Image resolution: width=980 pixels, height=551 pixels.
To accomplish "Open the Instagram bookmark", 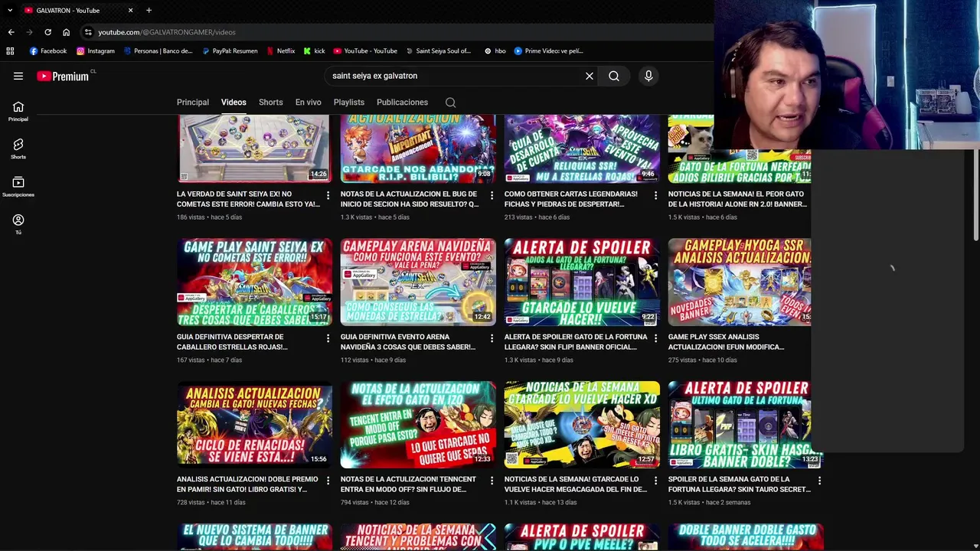I will pos(95,51).
